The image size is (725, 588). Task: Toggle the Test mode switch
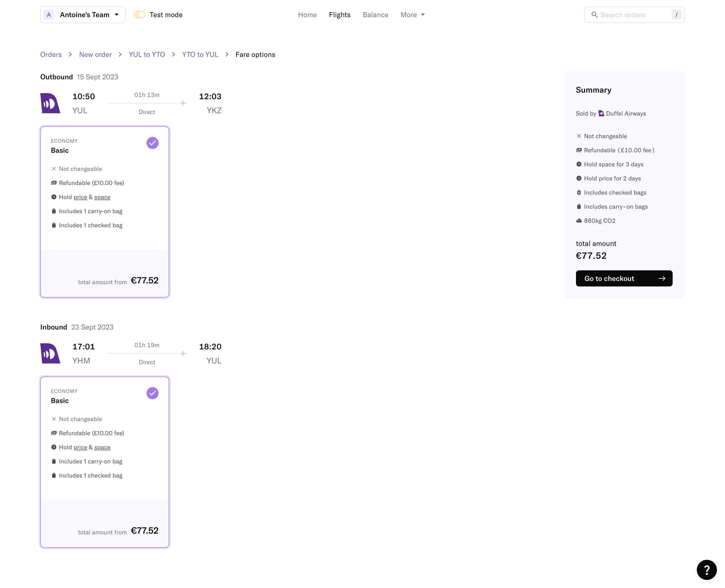(x=139, y=15)
